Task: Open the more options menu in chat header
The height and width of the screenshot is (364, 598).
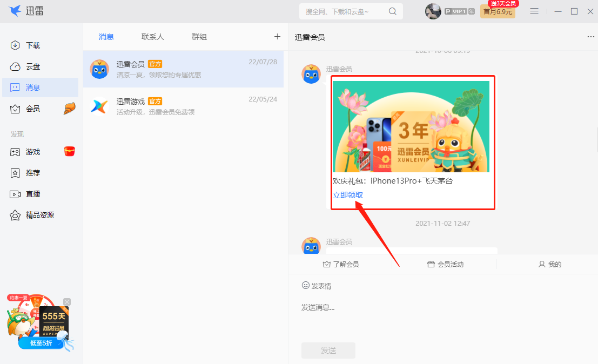Action: tap(590, 36)
